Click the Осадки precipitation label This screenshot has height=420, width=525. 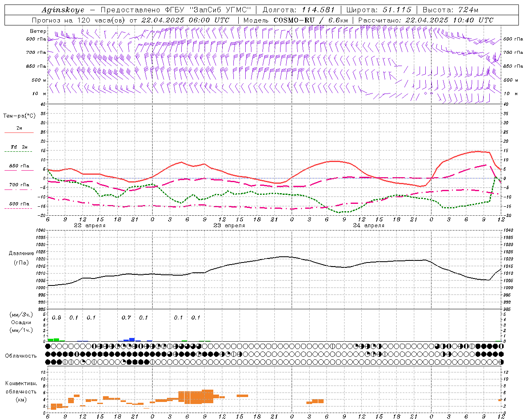pos(21,322)
